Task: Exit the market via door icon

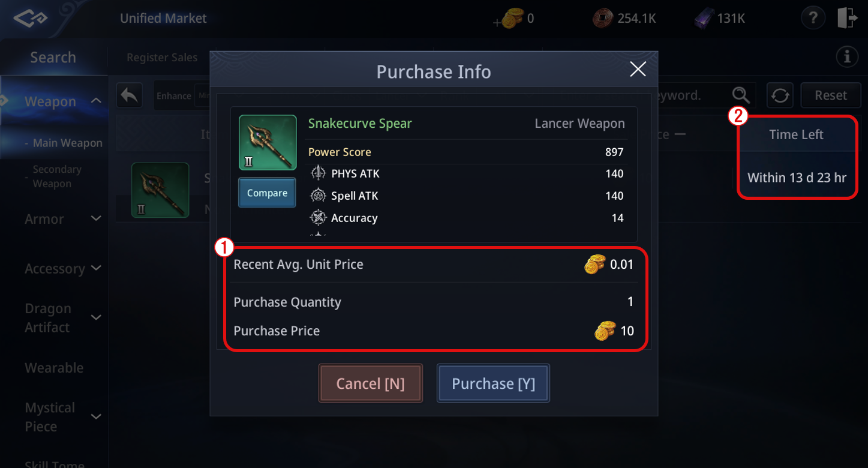Action: pyautogui.click(x=848, y=18)
